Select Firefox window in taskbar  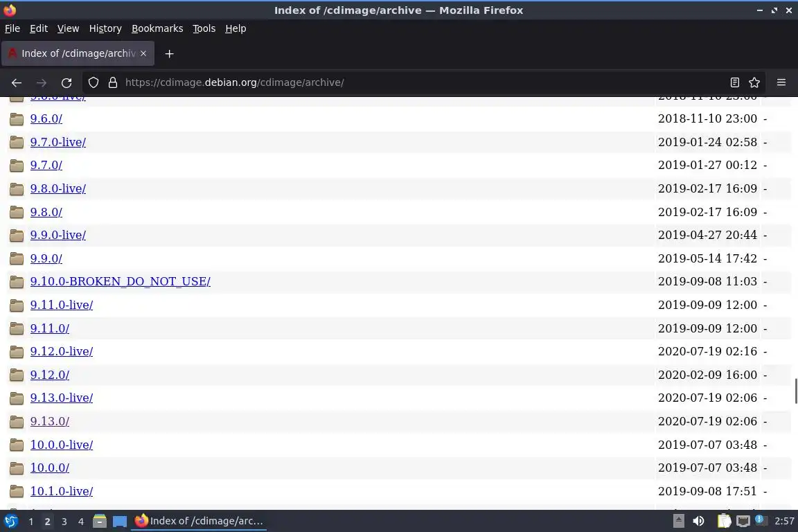pyautogui.click(x=199, y=521)
